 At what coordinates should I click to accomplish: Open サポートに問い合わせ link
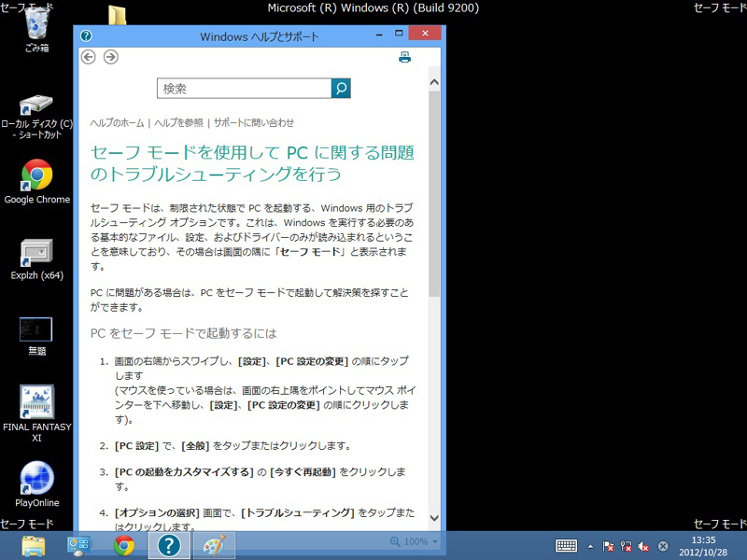253,123
